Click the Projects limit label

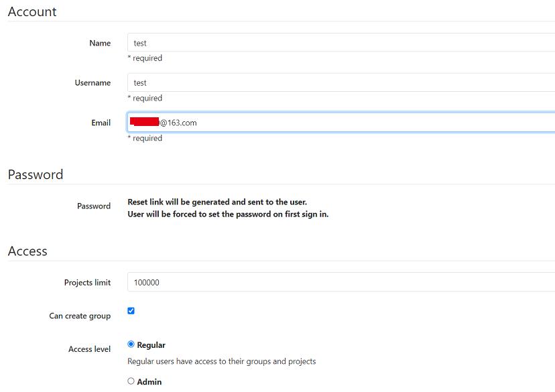(x=87, y=282)
